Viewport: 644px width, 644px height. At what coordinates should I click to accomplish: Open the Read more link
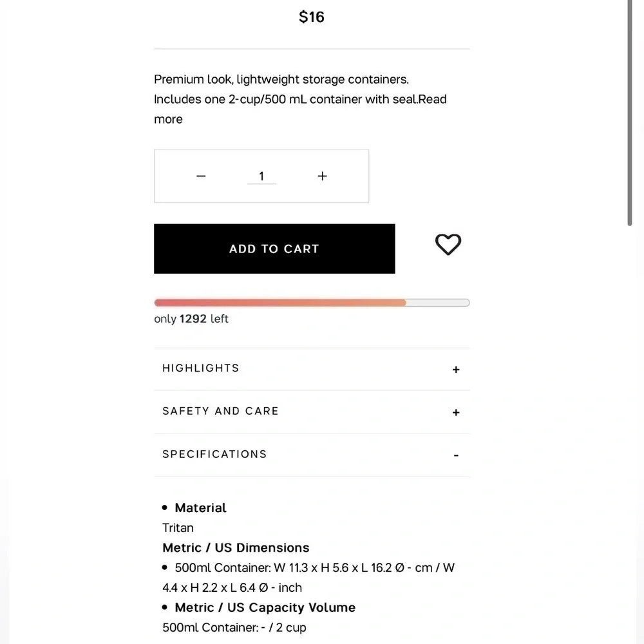point(300,109)
